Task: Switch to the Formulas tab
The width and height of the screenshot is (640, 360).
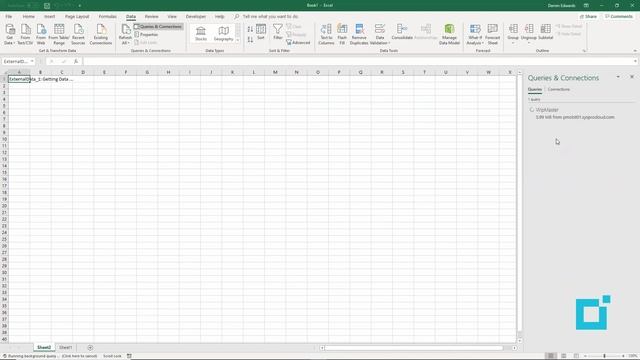Action: (107, 16)
